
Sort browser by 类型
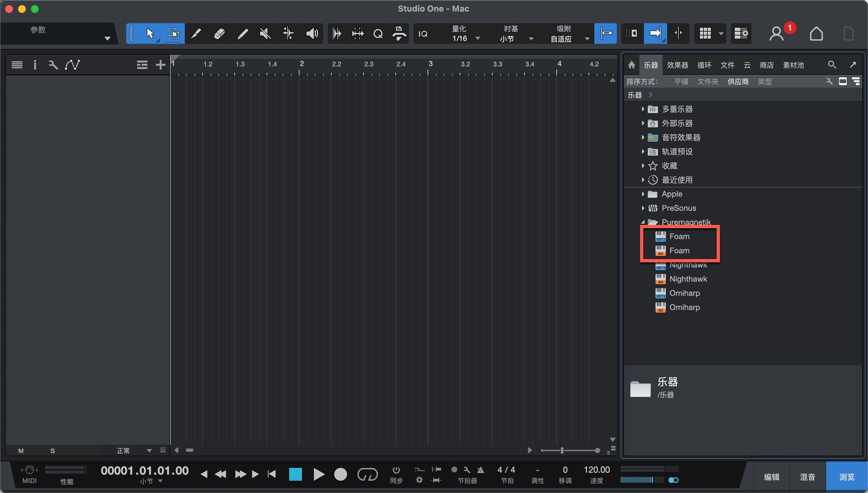click(x=765, y=81)
